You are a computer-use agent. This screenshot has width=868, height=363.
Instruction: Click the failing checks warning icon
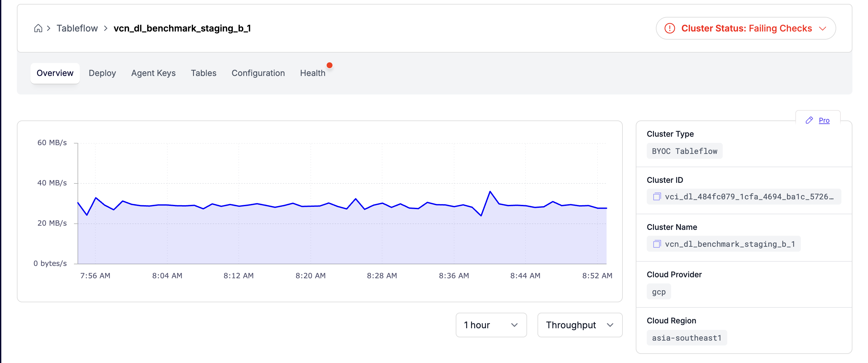(x=669, y=28)
